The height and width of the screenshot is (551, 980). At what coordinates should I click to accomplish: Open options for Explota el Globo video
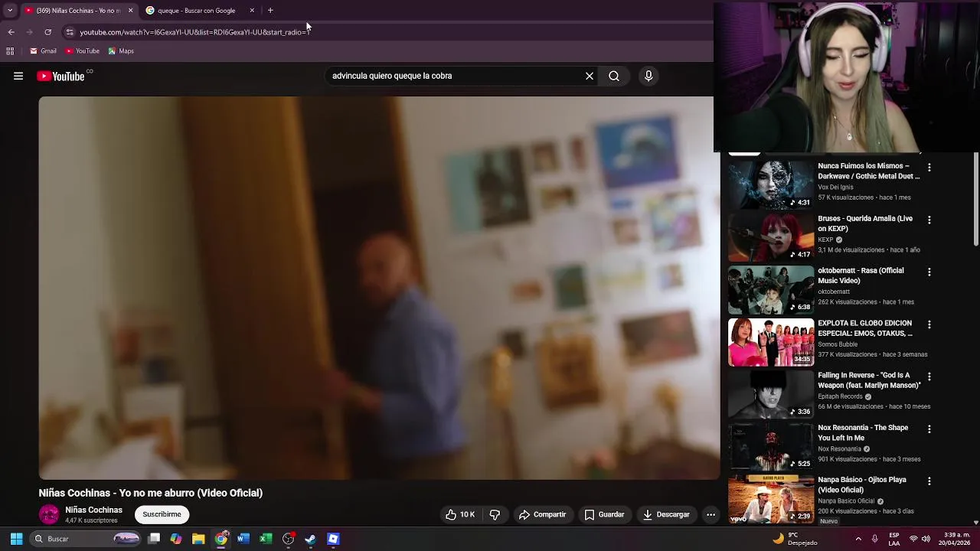[x=929, y=324]
